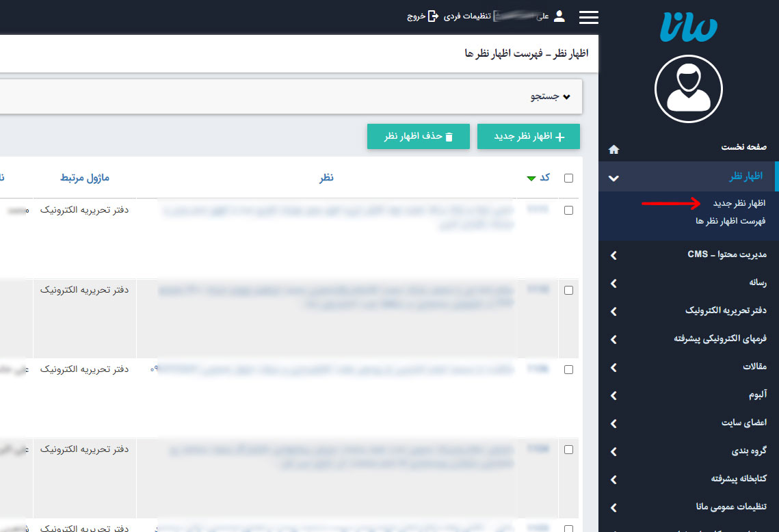This screenshot has height=532, width=779.
Task: Click the اظهار نظر جدید green button
Action: tap(529, 136)
